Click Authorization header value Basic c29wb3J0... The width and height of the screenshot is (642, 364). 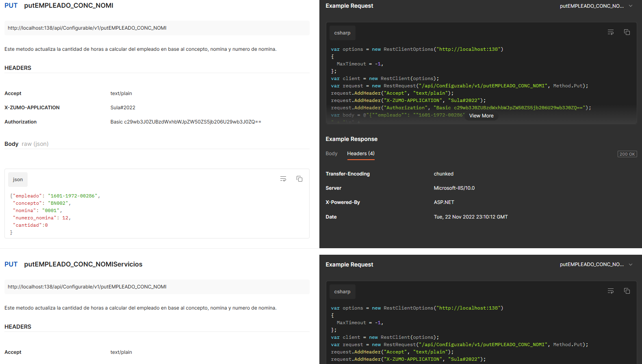(186, 122)
